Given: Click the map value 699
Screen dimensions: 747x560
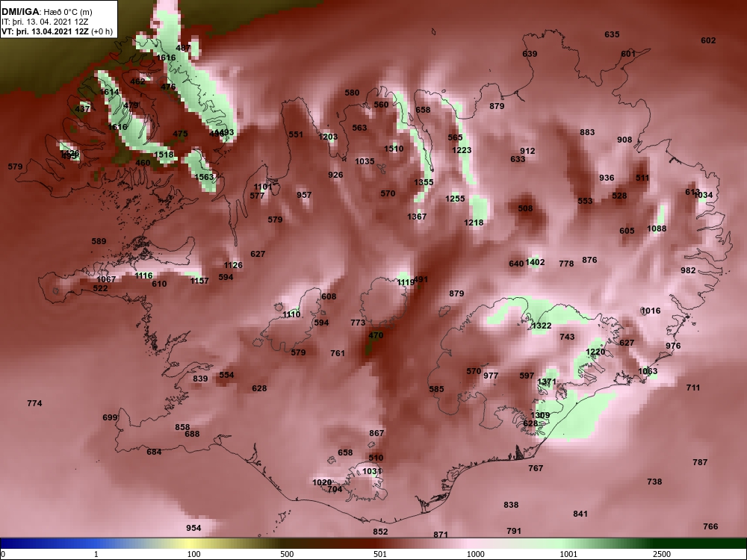Looking at the screenshot, I should pos(110,417).
